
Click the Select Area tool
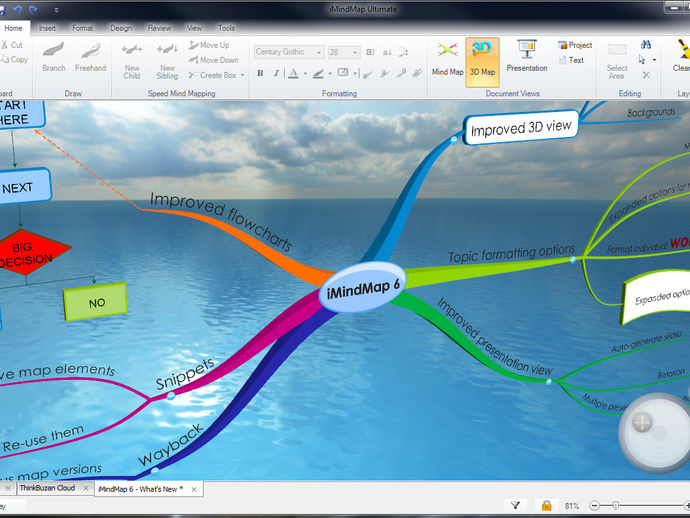coord(617,61)
